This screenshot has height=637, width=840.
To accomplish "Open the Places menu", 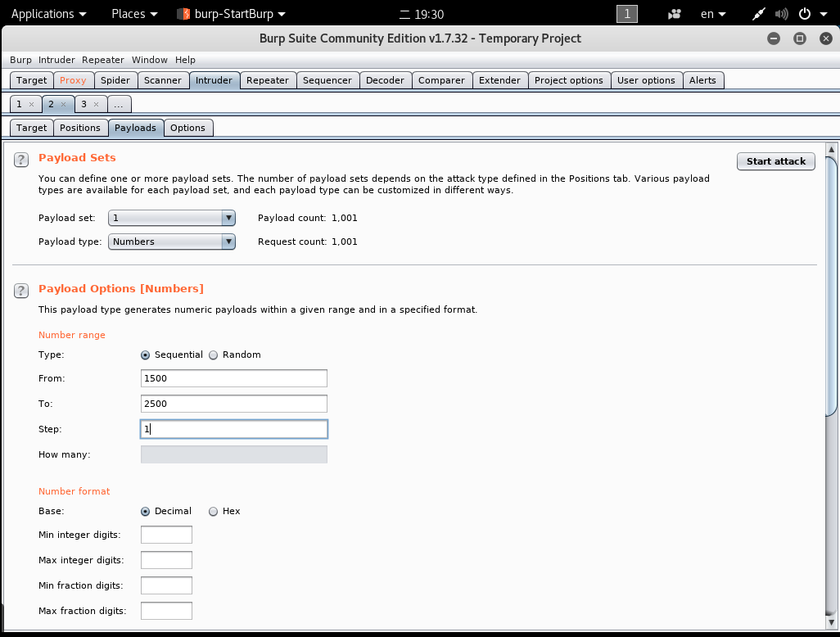I will click(x=134, y=14).
